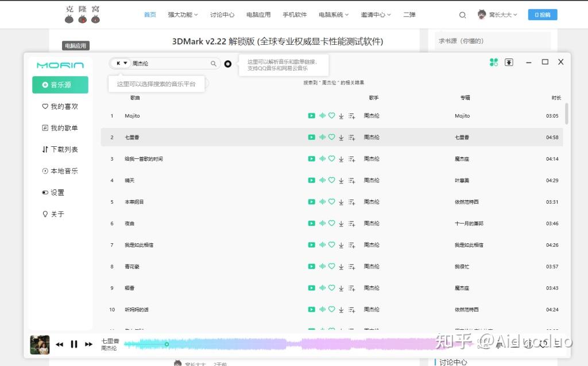Add Mojito to playlist icon
Image resolution: width=588 pixels, height=366 pixels.
click(x=352, y=116)
